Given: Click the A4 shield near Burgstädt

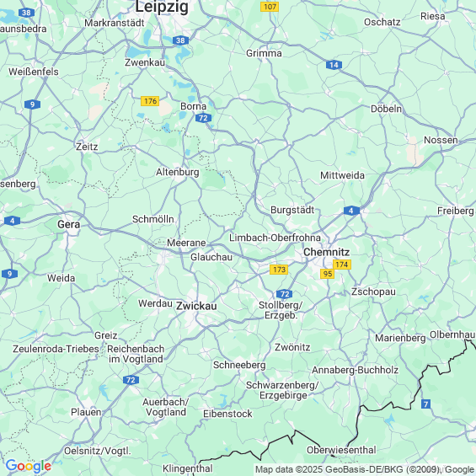Looking at the screenshot, I should [351, 211].
